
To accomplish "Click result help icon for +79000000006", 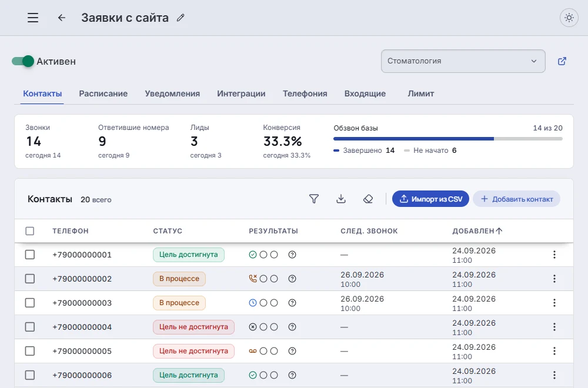I will (x=292, y=375).
